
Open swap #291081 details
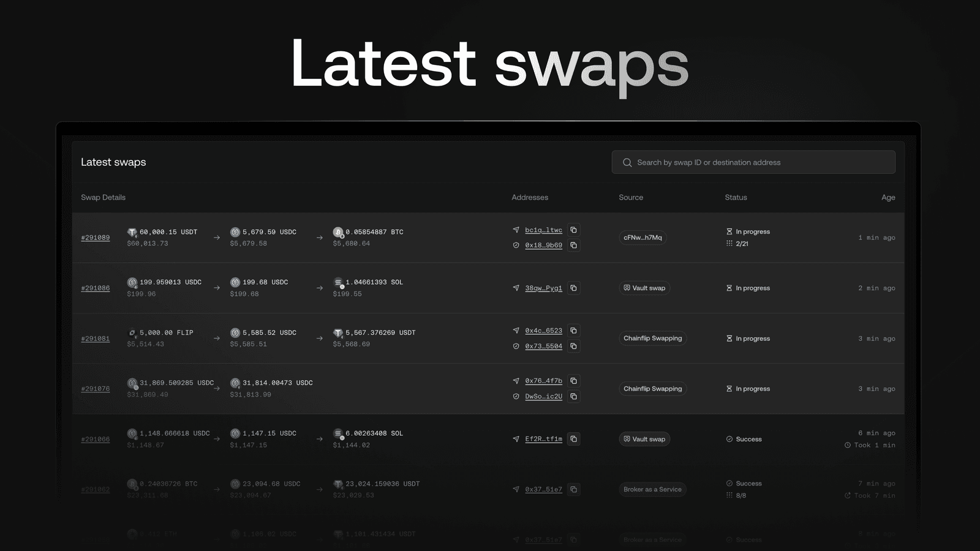96,339
